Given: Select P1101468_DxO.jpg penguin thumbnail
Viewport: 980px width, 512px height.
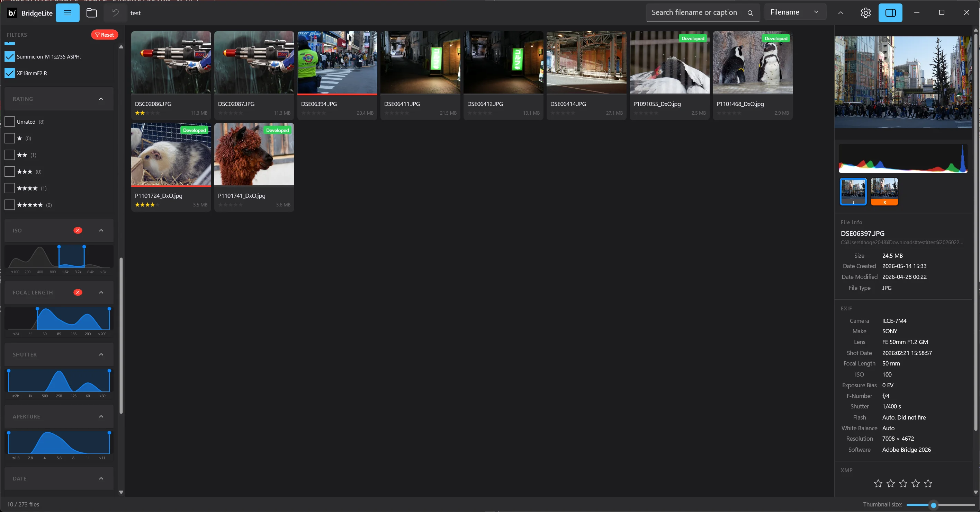Looking at the screenshot, I should (x=753, y=62).
